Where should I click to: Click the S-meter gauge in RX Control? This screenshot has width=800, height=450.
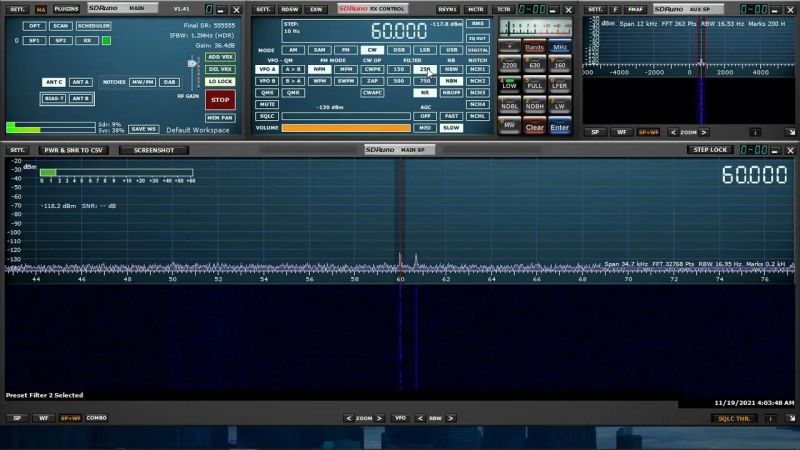pos(535,28)
